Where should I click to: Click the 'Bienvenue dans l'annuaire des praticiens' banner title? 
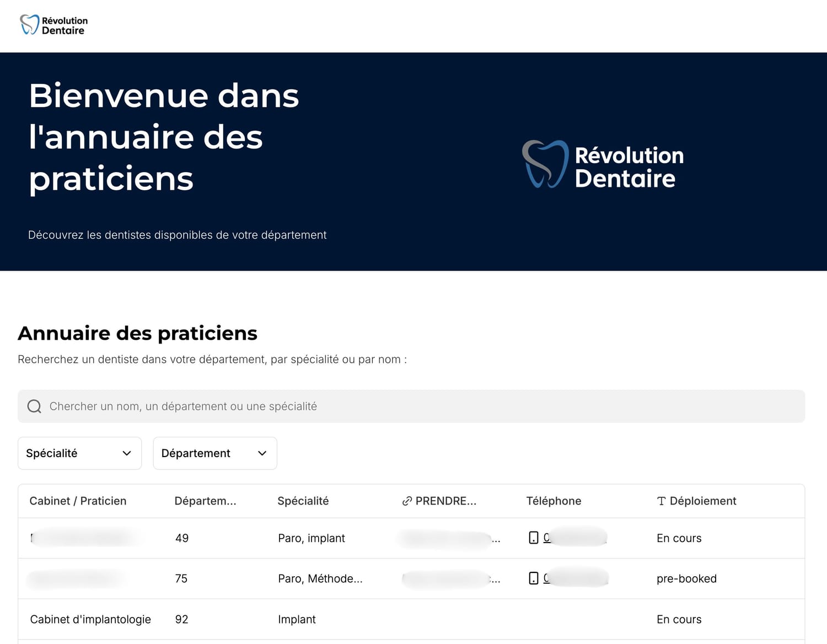tap(164, 137)
